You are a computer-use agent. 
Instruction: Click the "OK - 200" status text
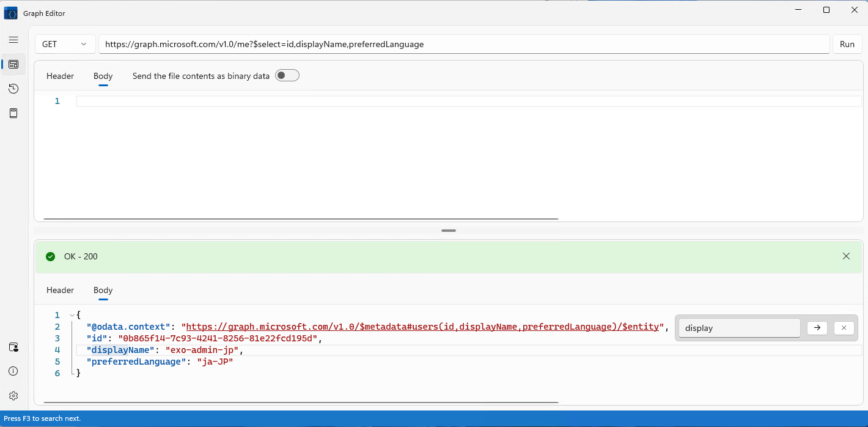pyautogui.click(x=81, y=256)
